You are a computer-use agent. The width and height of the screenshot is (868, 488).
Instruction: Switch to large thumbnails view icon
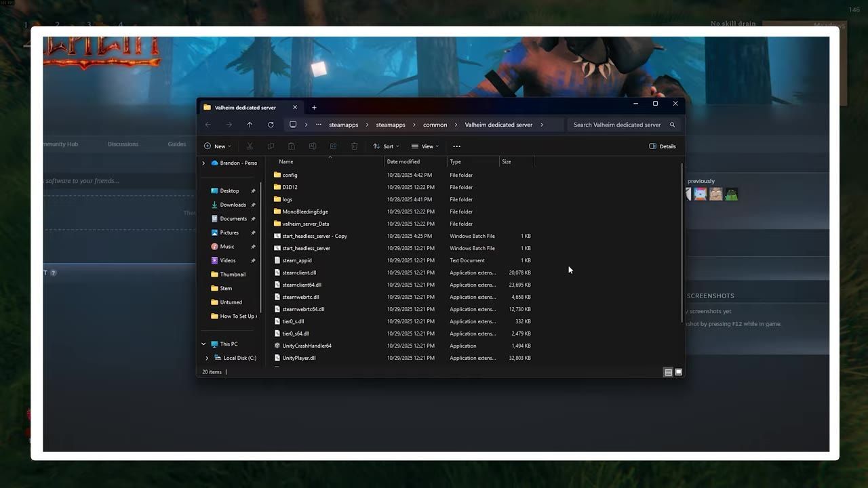tap(678, 372)
